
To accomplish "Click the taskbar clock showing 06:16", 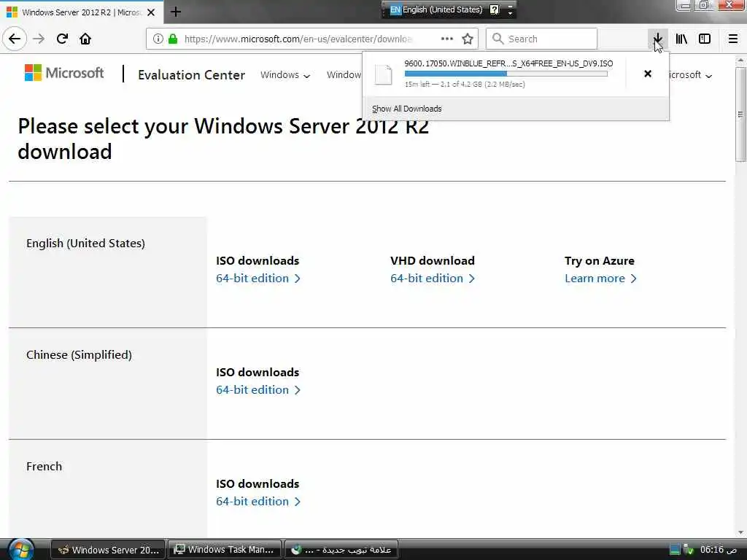I will click(x=718, y=550).
